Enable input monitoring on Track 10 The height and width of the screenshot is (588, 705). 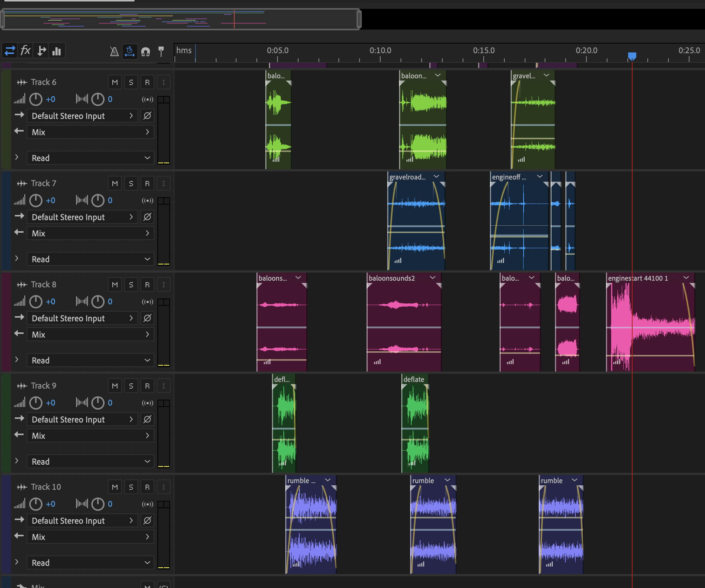(163, 487)
